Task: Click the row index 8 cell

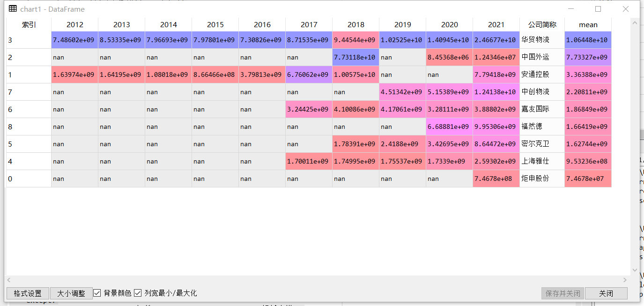Action: coord(29,127)
